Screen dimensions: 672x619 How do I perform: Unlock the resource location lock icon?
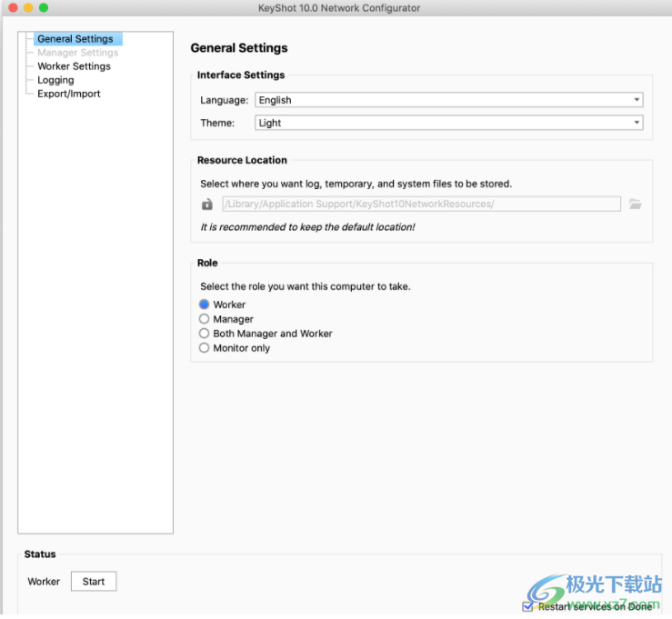[x=207, y=205]
